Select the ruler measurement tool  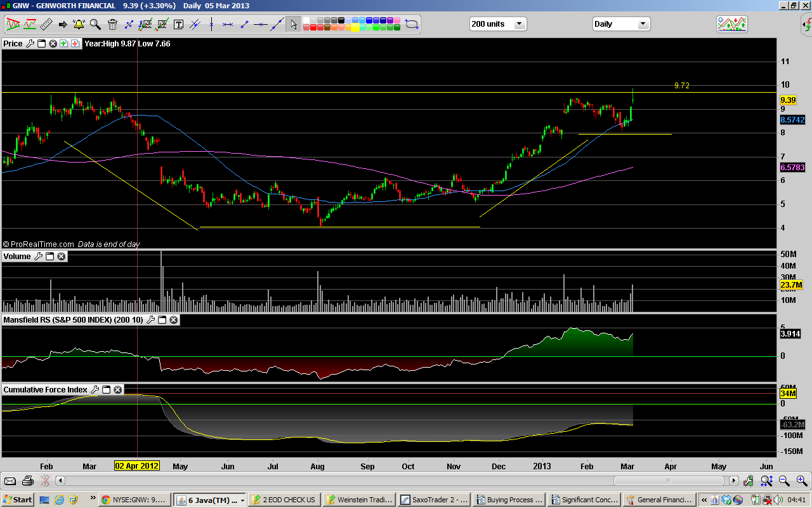pyautogui.click(x=46, y=25)
